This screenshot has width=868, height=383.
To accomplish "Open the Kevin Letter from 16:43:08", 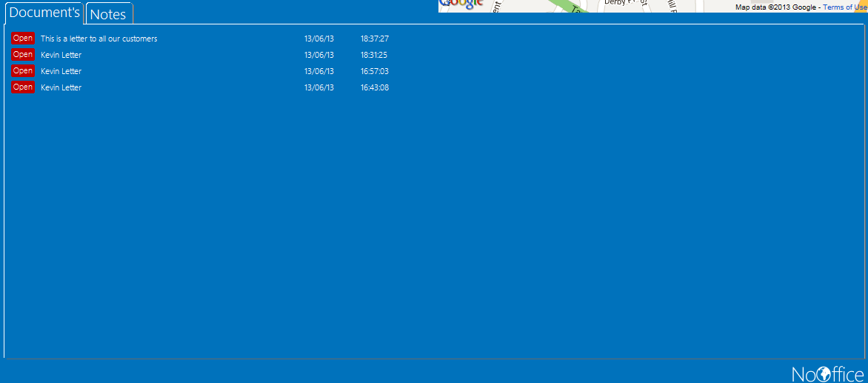I will tap(23, 87).
